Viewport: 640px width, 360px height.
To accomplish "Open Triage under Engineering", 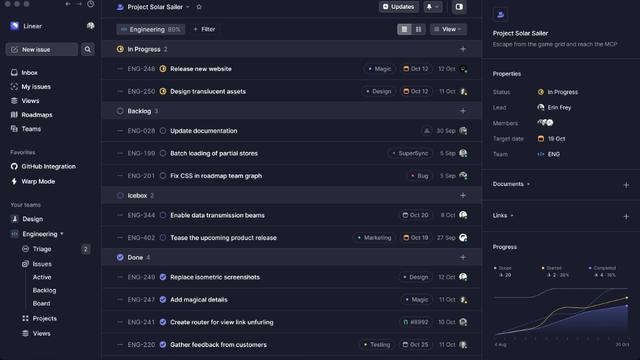I will click(x=42, y=249).
